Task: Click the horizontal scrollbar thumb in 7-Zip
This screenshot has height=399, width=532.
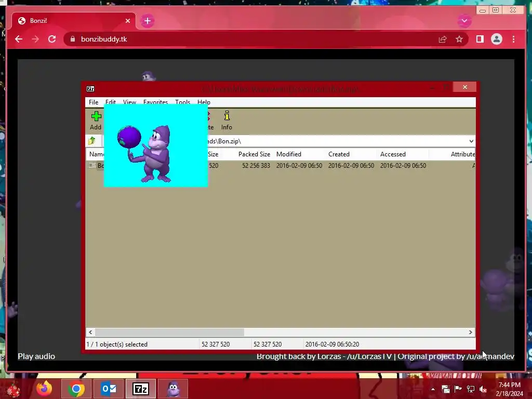Action: point(170,332)
